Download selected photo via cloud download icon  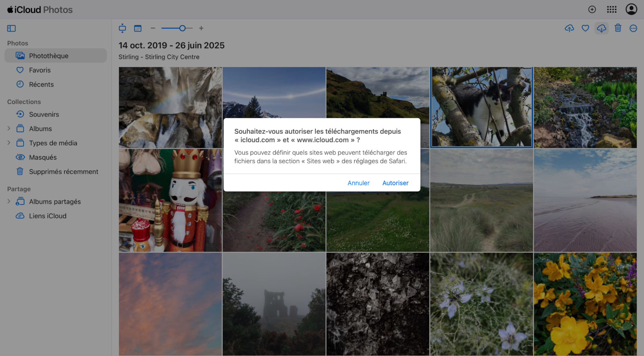click(601, 28)
